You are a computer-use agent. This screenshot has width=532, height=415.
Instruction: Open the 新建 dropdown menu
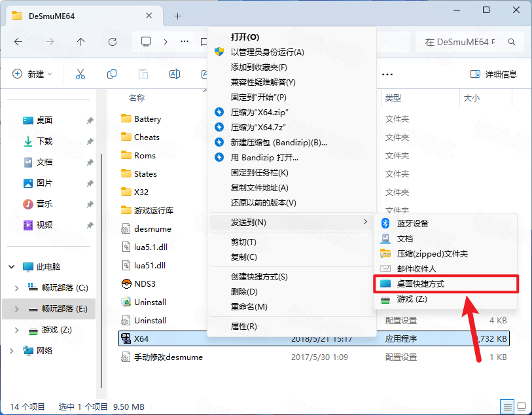pyautogui.click(x=32, y=74)
